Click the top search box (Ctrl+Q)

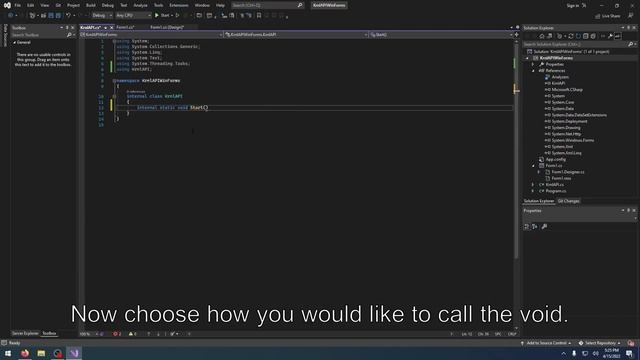[x=268, y=5]
